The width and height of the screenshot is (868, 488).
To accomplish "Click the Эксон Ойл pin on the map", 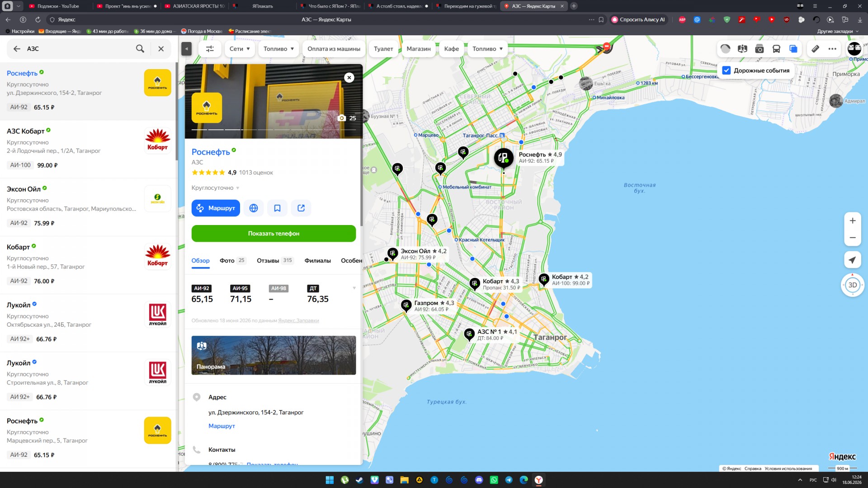I will point(392,253).
